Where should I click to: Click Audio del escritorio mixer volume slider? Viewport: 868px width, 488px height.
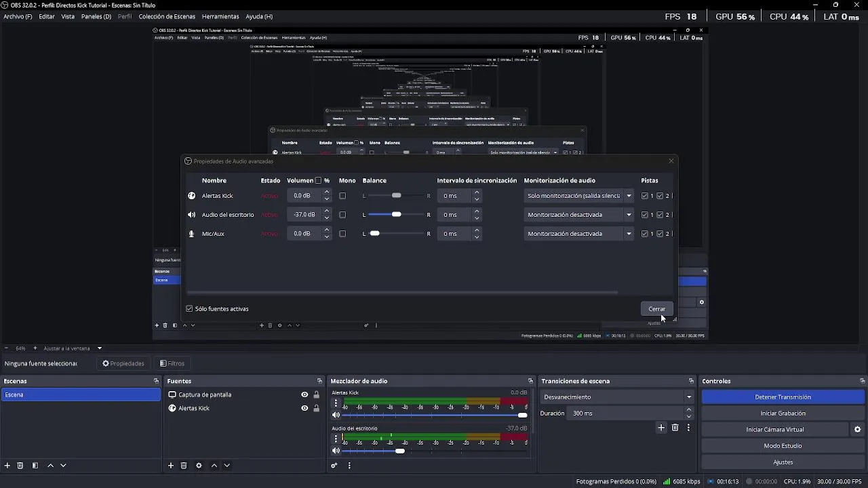434,451
